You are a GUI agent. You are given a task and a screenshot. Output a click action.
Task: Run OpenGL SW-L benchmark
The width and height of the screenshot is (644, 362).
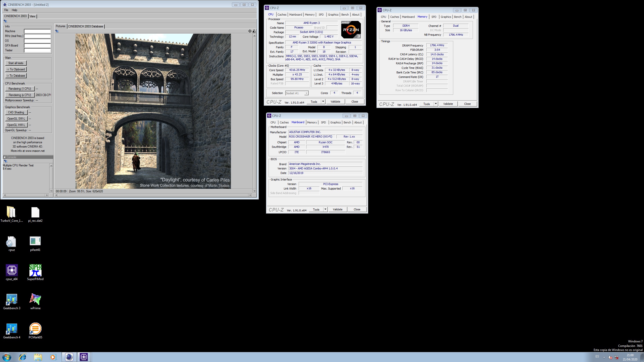tap(16, 119)
